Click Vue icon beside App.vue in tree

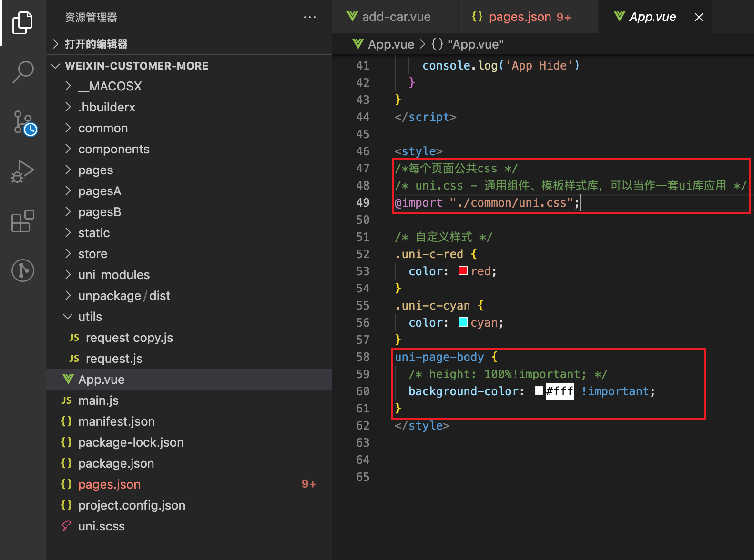tap(68, 379)
